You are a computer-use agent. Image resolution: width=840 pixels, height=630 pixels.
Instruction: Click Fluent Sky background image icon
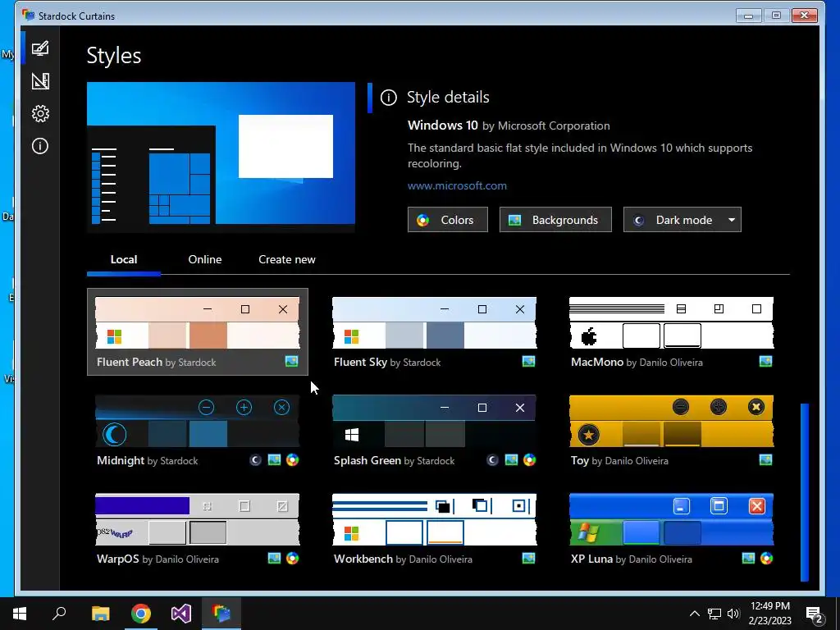(x=529, y=362)
